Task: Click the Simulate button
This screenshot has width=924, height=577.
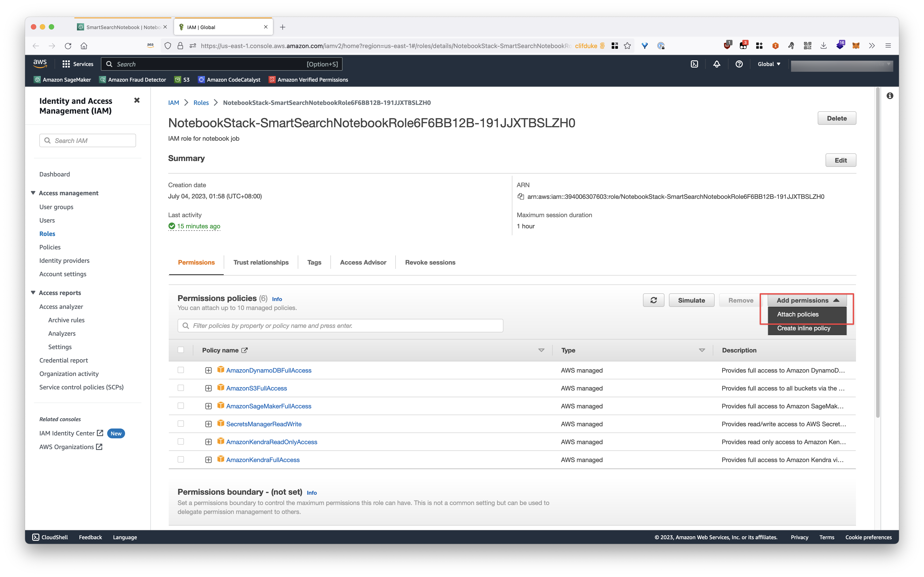Action: (x=691, y=300)
